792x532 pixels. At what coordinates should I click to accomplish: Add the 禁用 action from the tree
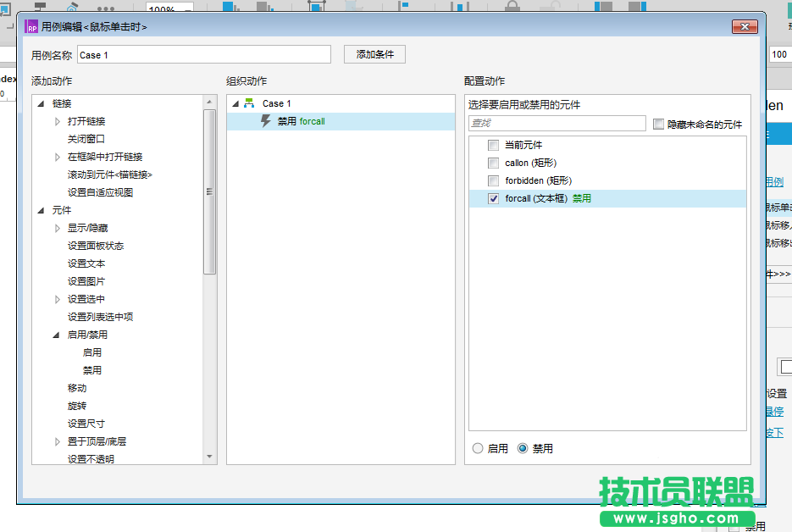point(92,370)
